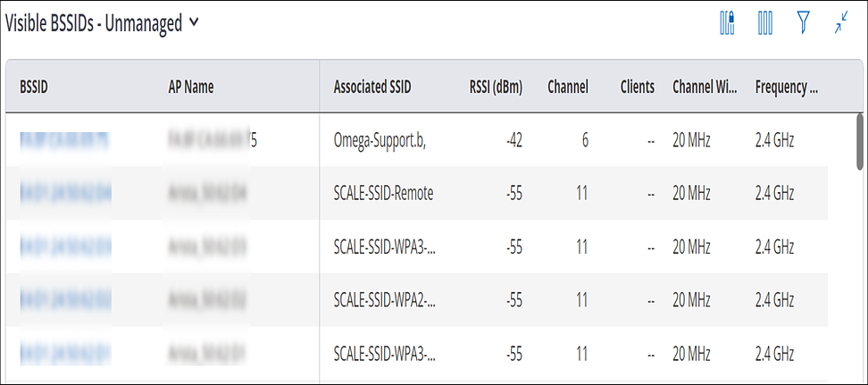Screen dimensions: 868x385
Task: Click 2.4 GHz in the SCALE-SSID-WPA2 row
Action: [774, 299]
